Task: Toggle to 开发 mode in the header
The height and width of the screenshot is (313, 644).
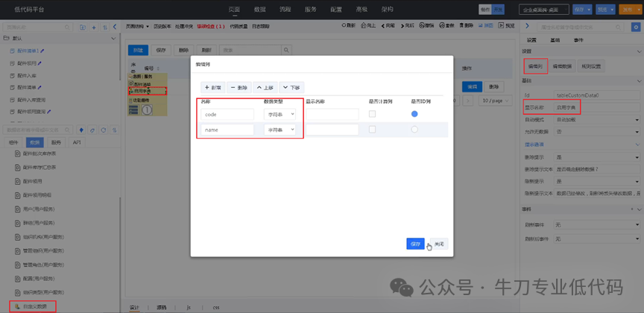Action: coord(498,10)
